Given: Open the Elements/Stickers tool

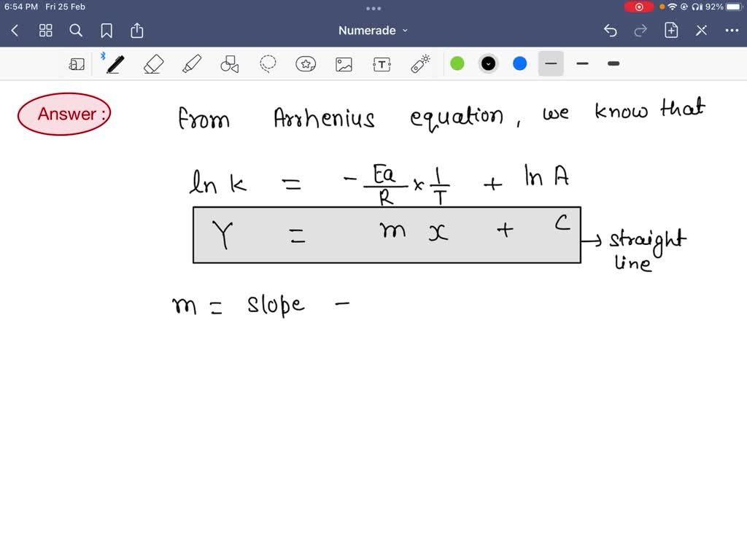Looking at the screenshot, I should (306, 63).
